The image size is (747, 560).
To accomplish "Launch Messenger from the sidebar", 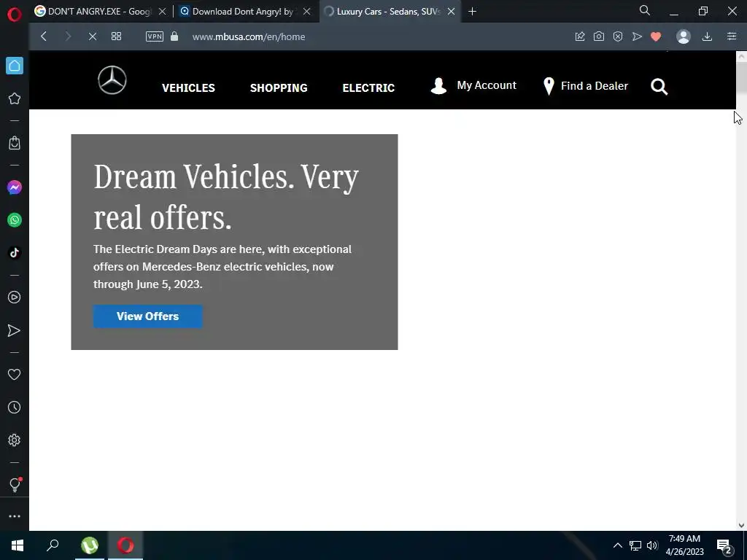I will (15, 187).
